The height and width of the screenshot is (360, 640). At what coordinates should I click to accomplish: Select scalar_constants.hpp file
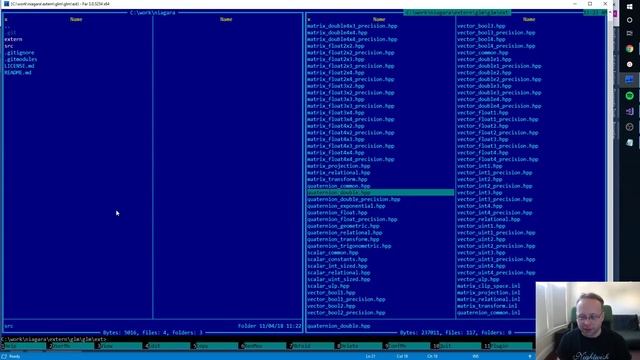(x=337, y=259)
